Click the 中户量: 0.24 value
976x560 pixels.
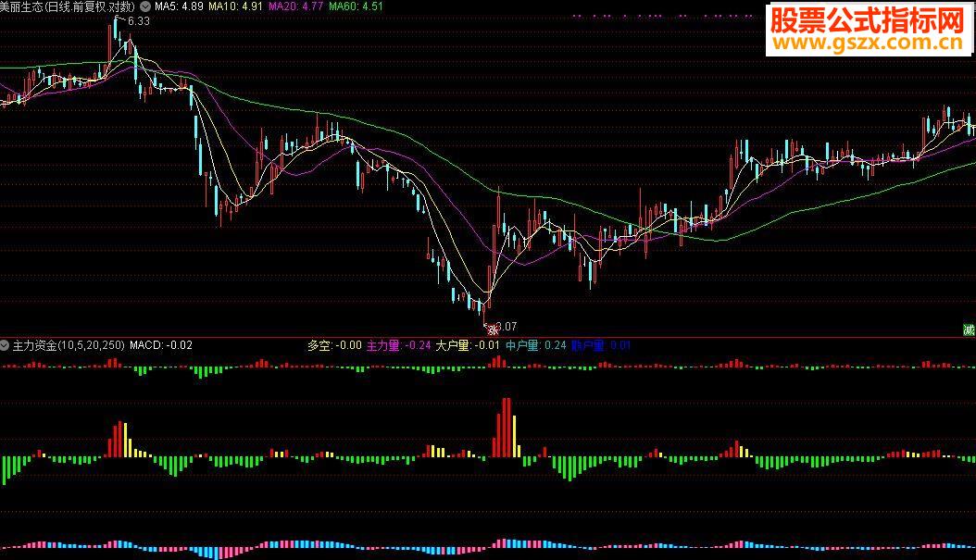[536, 344]
